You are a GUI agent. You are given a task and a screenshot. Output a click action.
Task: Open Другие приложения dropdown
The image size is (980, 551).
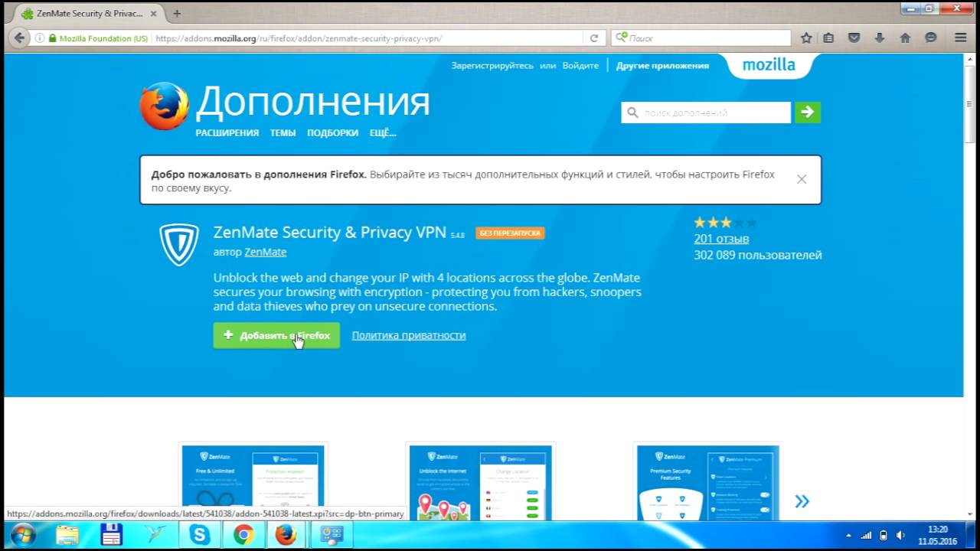(662, 66)
